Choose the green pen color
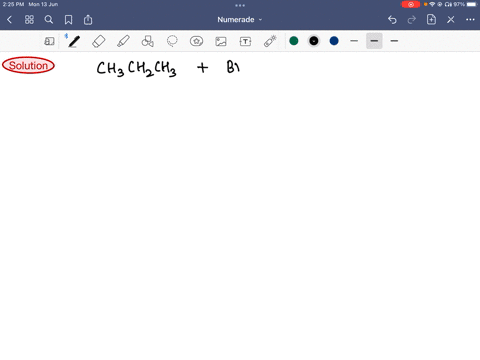The image size is (480, 360). click(x=294, y=41)
